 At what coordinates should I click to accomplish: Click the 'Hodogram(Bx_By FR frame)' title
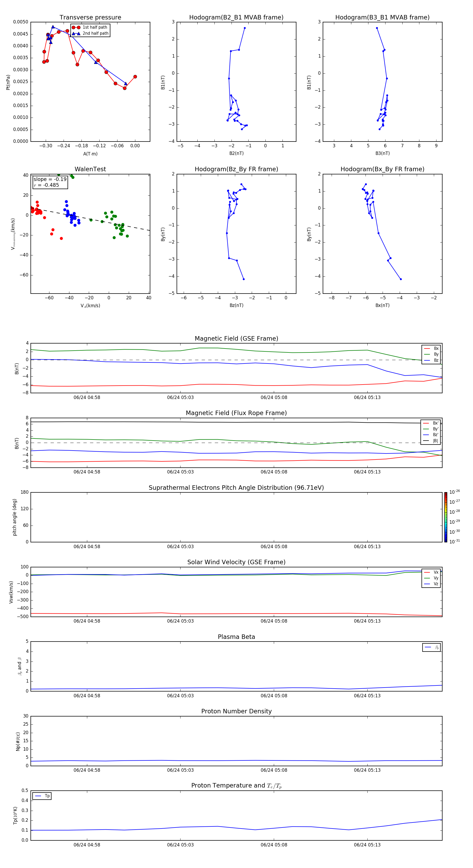click(x=382, y=169)
